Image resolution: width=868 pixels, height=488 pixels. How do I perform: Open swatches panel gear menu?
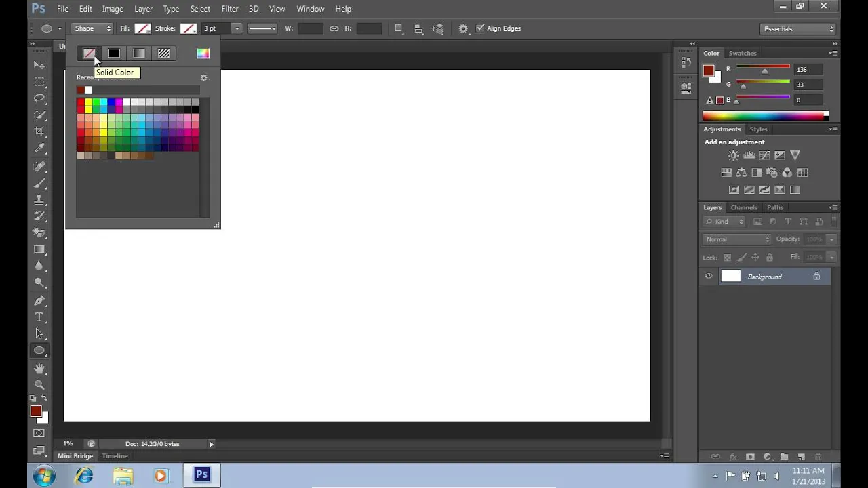204,78
